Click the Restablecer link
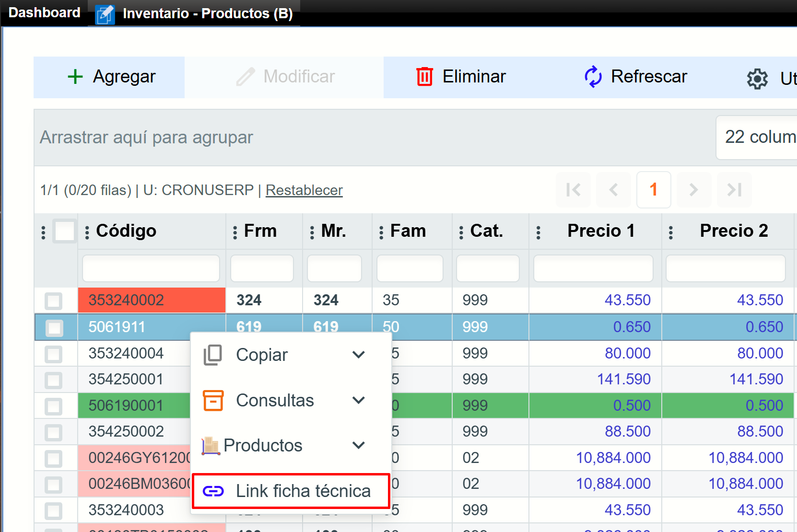797x532 pixels. [304, 190]
